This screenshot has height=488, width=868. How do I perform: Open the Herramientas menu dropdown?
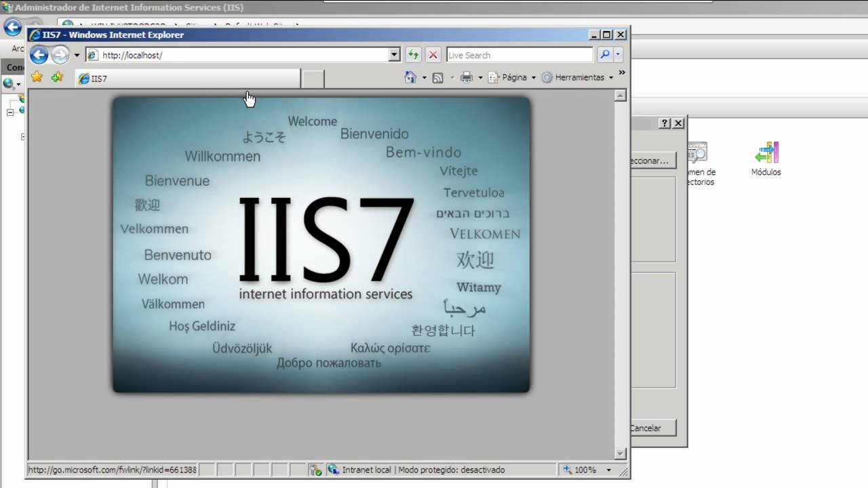click(578, 78)
